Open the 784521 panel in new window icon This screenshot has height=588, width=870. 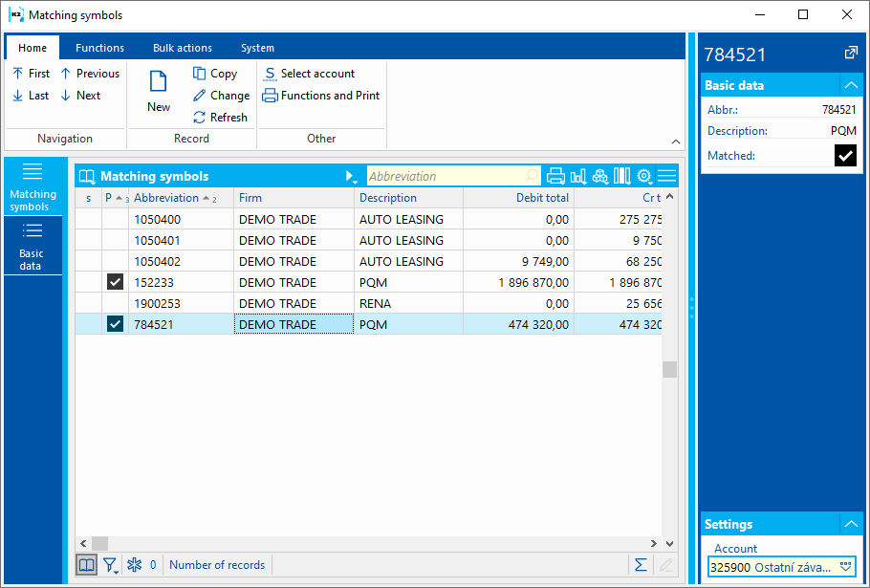(x=851, y=54)
